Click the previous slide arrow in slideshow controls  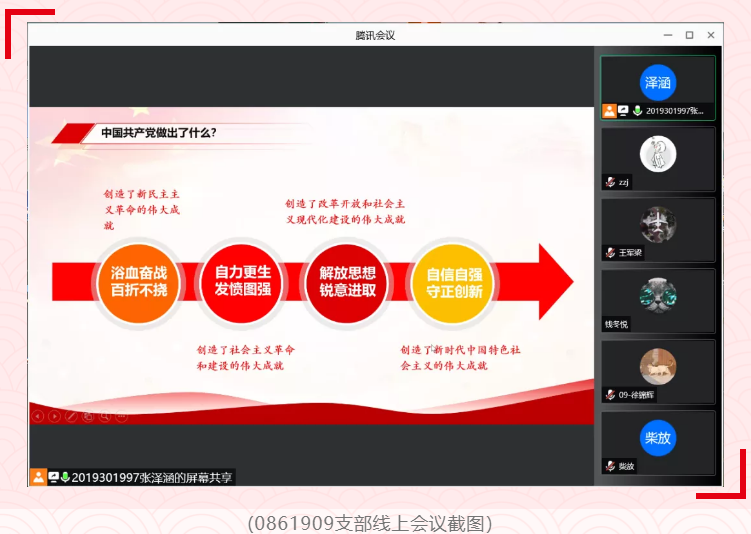(x=38, y=416)
